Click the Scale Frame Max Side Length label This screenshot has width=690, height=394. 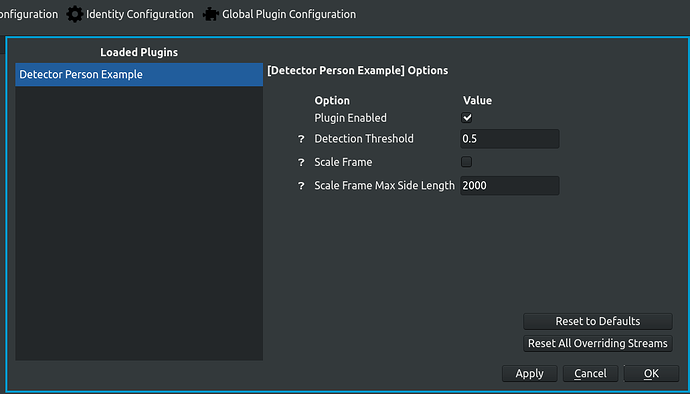coord(384,186)
